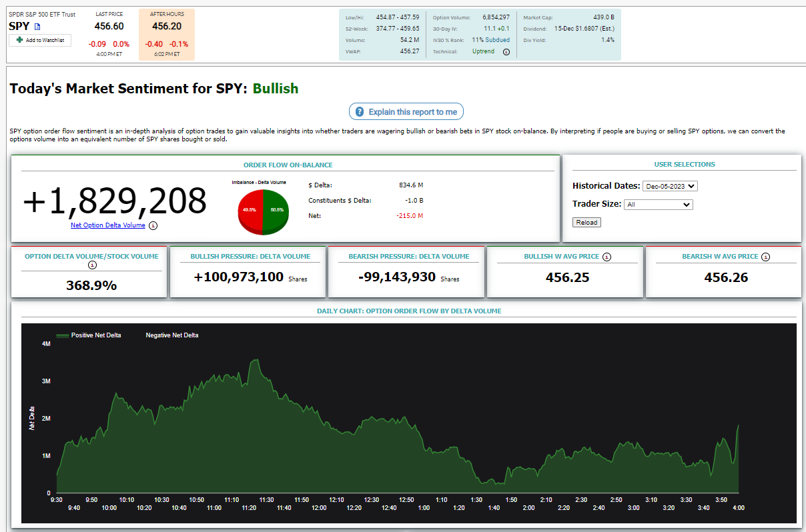The width and height of the screenshot is (806, 532).
Task: Click the after hours price 456.20
Action: [166, 26]
